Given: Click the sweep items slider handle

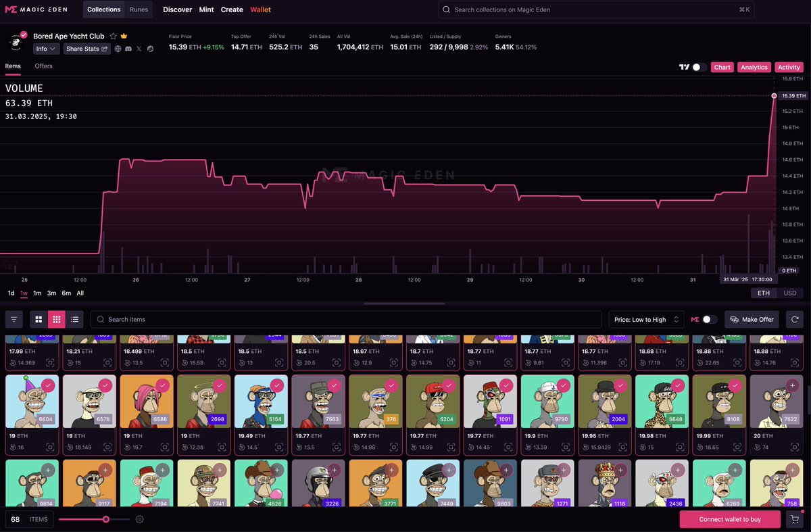Looking at the screenshot, I should point(106,519).
